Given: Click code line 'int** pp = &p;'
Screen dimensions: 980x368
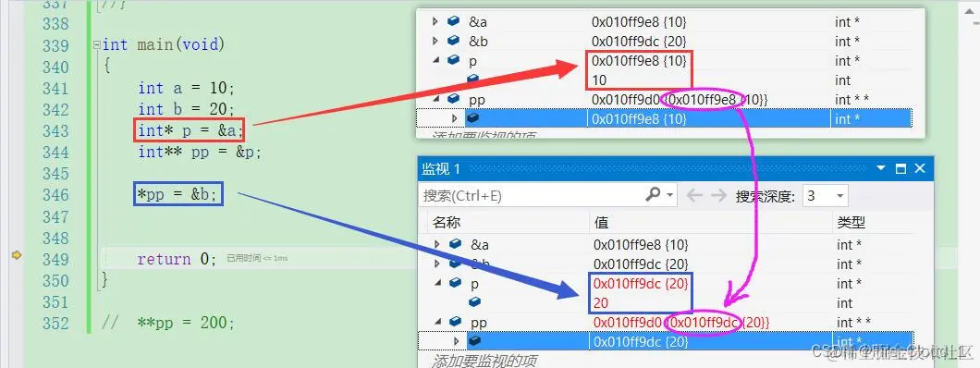Looking at the screenshot, I should click(x=200, y=152).
